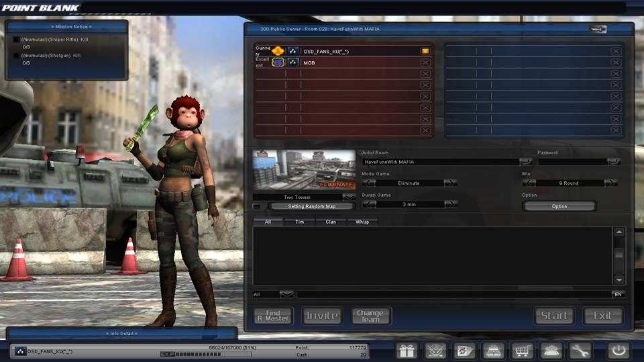Open the shop cart icon
This screenshot has width=644, height=362.
tap(522, 351)
